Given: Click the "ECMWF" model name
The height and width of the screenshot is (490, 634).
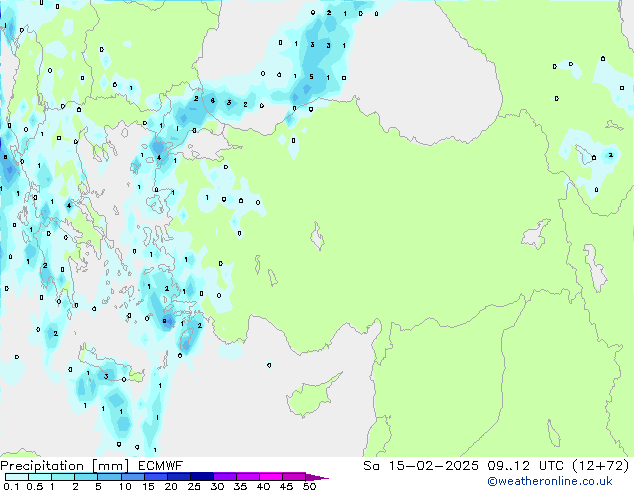Looking at the screenshot, I should 161,466.
